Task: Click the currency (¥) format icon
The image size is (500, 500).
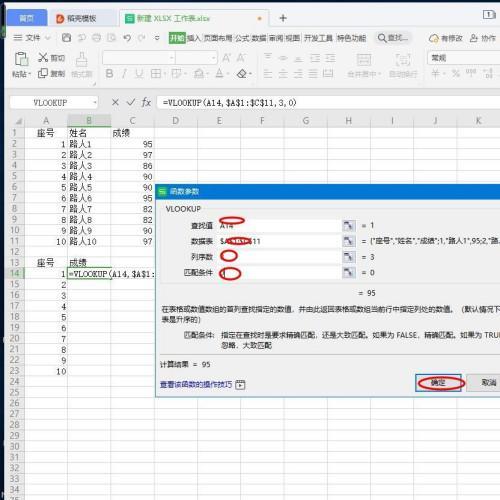Action: 435,73
